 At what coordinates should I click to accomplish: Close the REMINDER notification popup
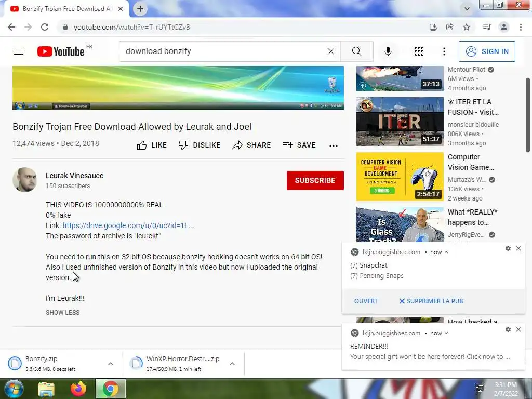click(518, 329)
